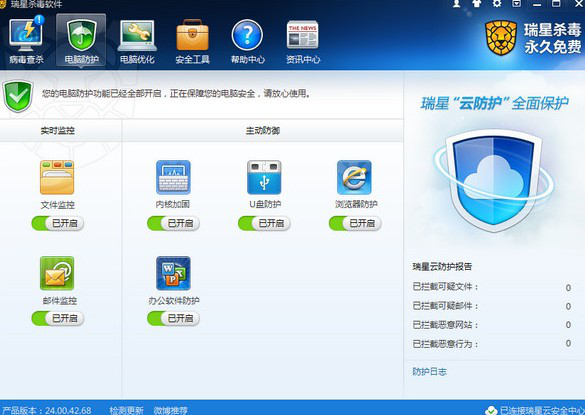
Task: Open the 资讯中心 newspaper icon
Action: (303, 35)
